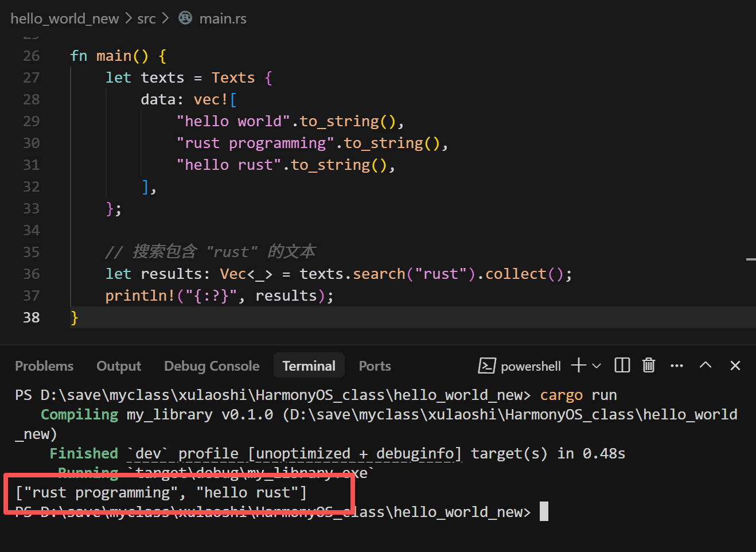The width and height of the screenshot is (756, 552).
Task: Split the terminal panel
Action: (622, 365)
